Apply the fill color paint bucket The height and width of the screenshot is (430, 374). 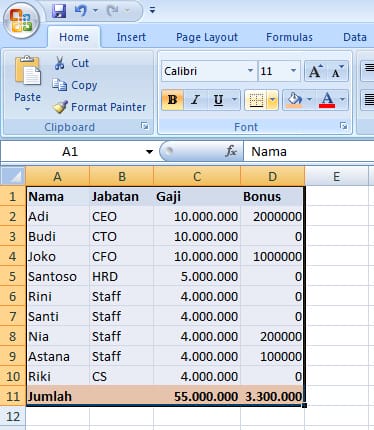(x=294, y=100)
